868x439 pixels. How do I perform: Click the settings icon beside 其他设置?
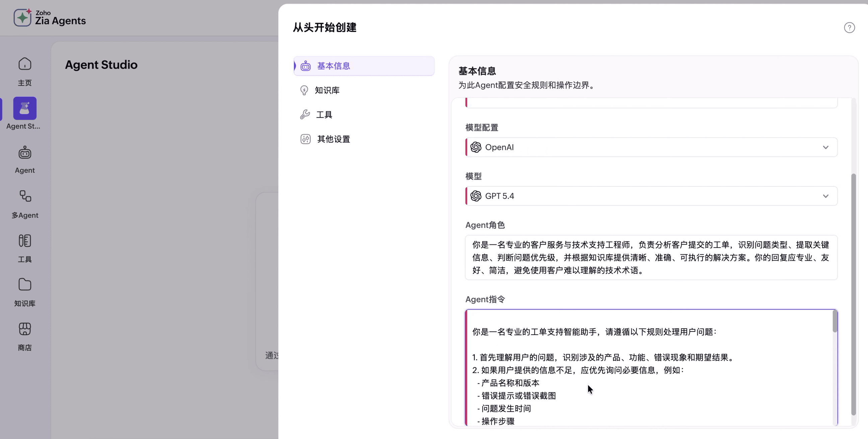coord(305,139)
